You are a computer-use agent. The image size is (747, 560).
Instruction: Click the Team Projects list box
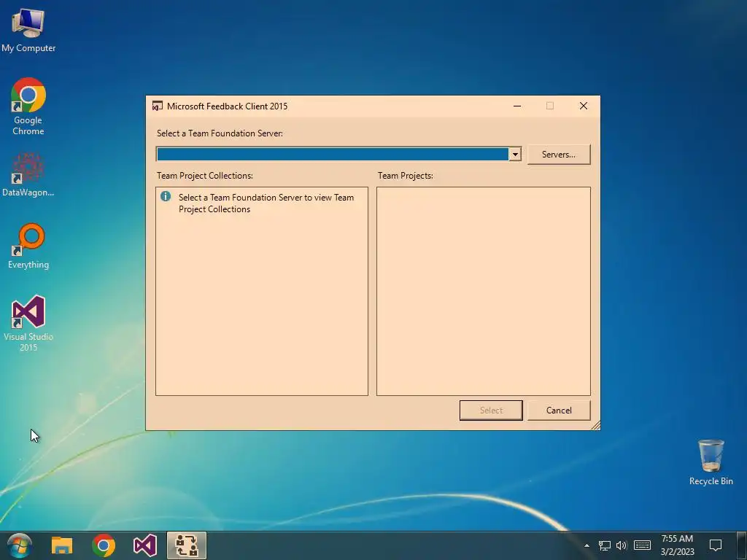483,291
